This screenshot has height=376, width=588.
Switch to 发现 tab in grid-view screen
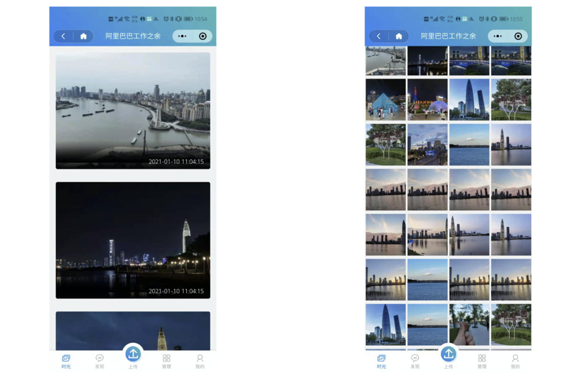click(x=415, y=361)
